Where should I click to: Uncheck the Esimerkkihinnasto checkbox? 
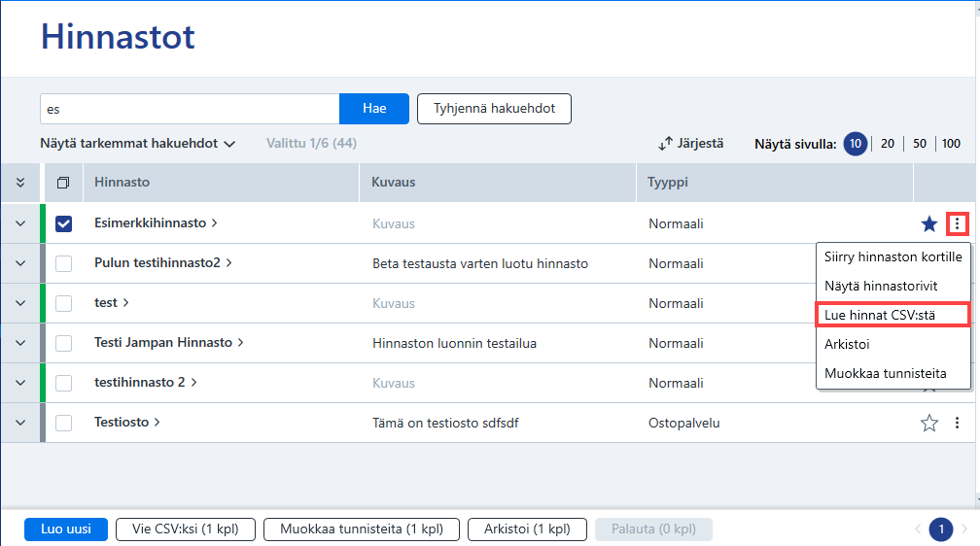click(64, 223)
